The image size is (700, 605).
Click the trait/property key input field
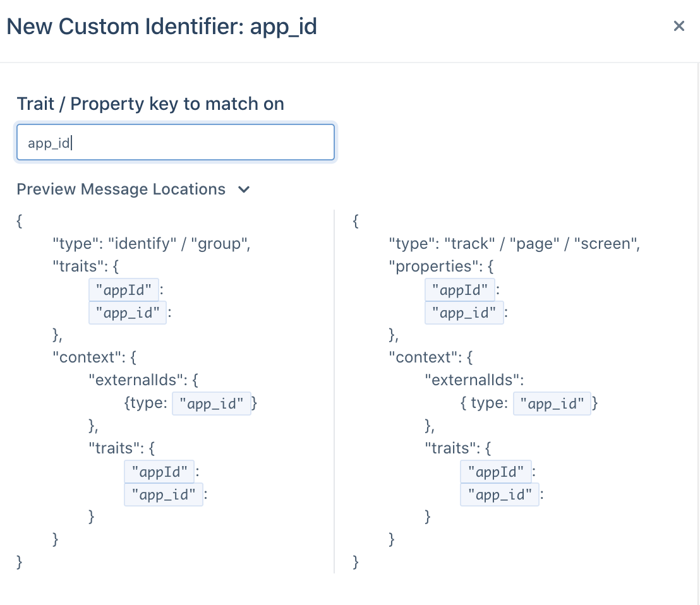(176, 142)
